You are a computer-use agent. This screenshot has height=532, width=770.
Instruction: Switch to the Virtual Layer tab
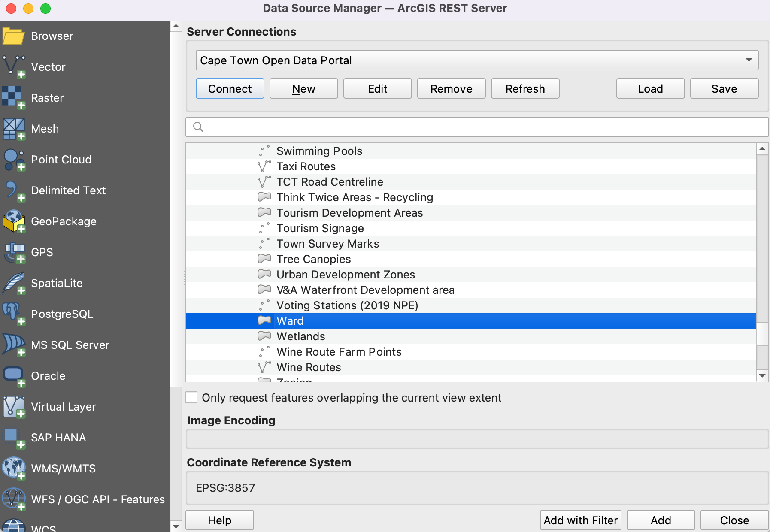pos(63,407)
